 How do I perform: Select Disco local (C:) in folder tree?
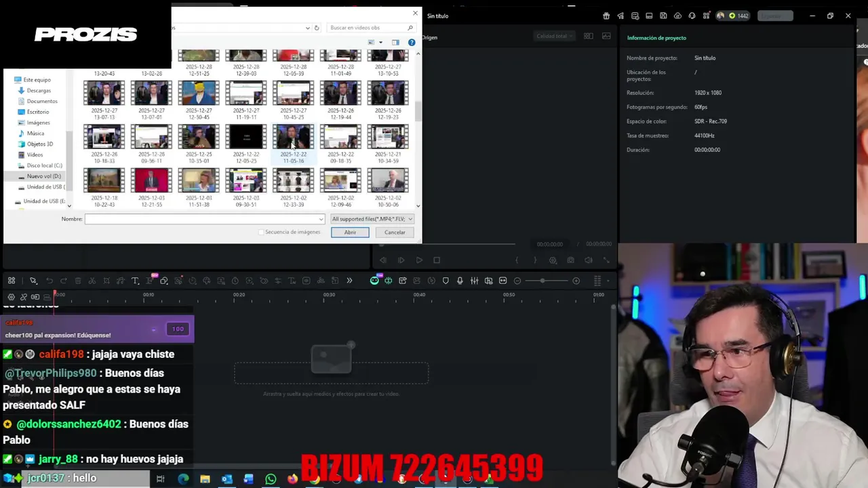click(44, 165)
